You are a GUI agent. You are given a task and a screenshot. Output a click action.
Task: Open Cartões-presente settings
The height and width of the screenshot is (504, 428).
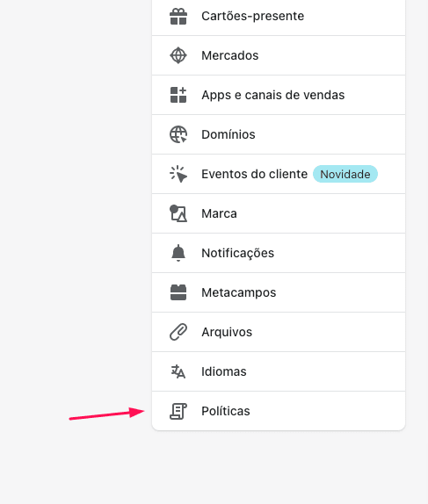279,17
